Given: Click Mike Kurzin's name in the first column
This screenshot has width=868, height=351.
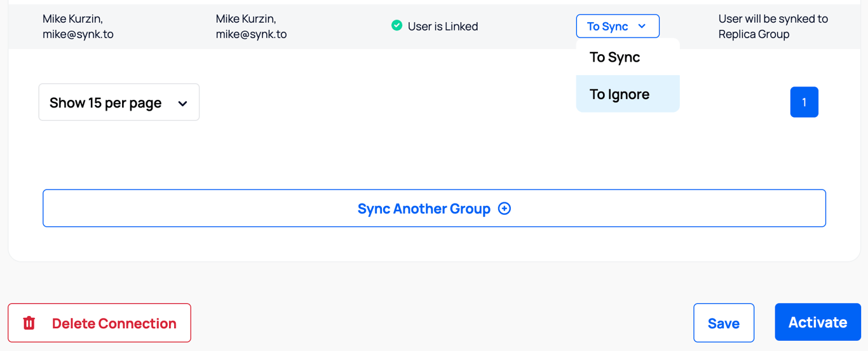Looking at the screenshot, I should coord(72,19).
